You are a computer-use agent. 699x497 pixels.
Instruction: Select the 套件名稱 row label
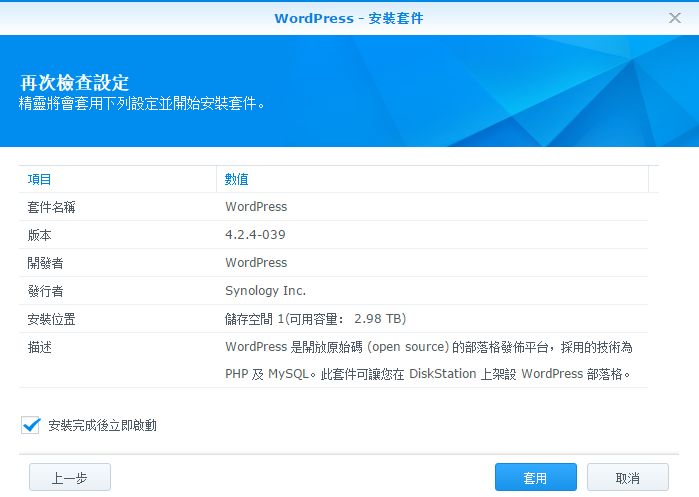click(51, 207)
